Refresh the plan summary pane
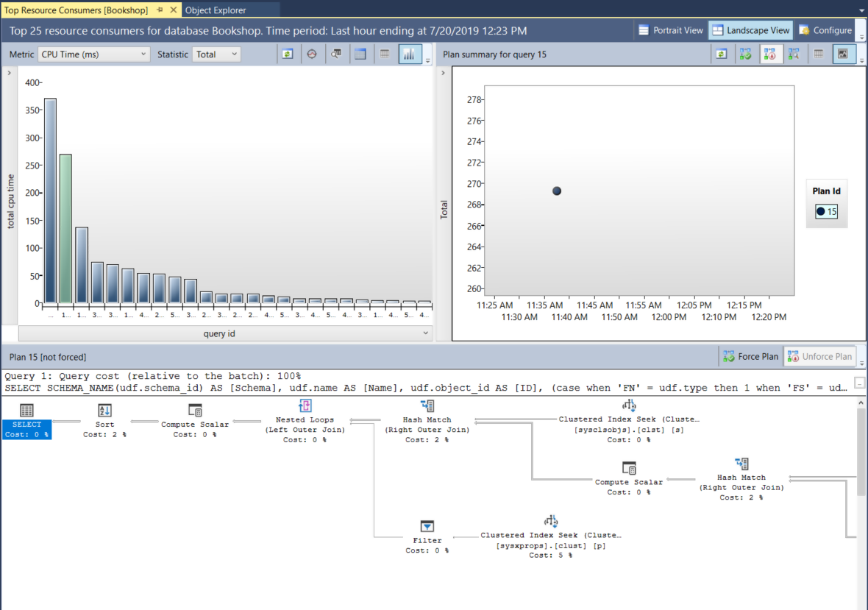The width and height of the screenshot is (868, 610). [x=722, y=54]
